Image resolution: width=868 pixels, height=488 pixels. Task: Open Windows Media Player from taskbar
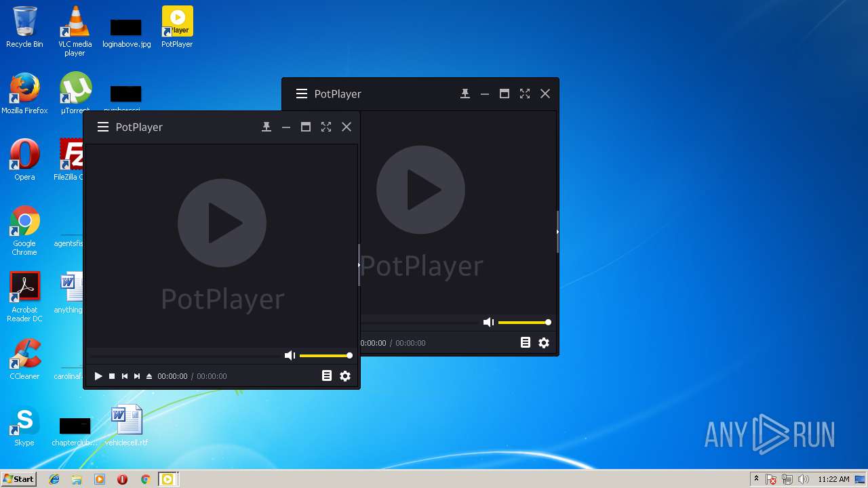[x=100, y=479]
